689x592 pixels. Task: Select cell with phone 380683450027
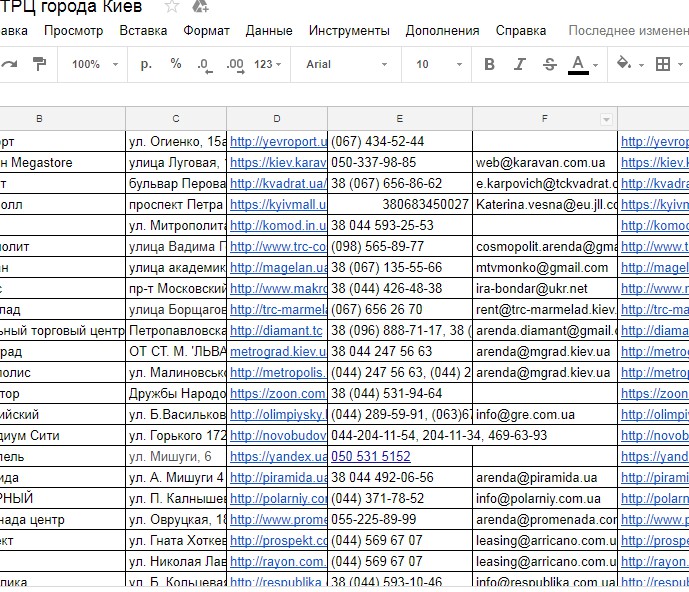pyautogui.click(x=400, y=205)
